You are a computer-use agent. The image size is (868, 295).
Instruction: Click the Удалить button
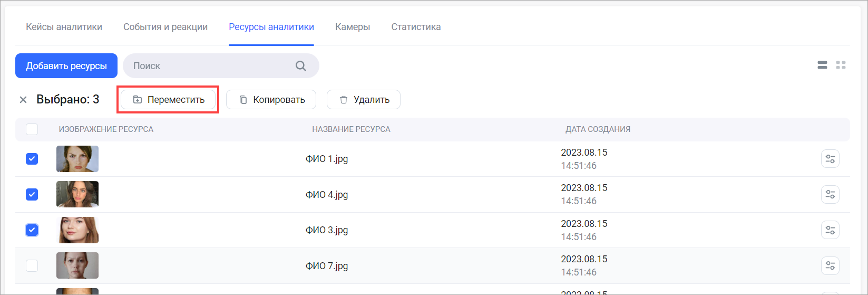[364, 100]
